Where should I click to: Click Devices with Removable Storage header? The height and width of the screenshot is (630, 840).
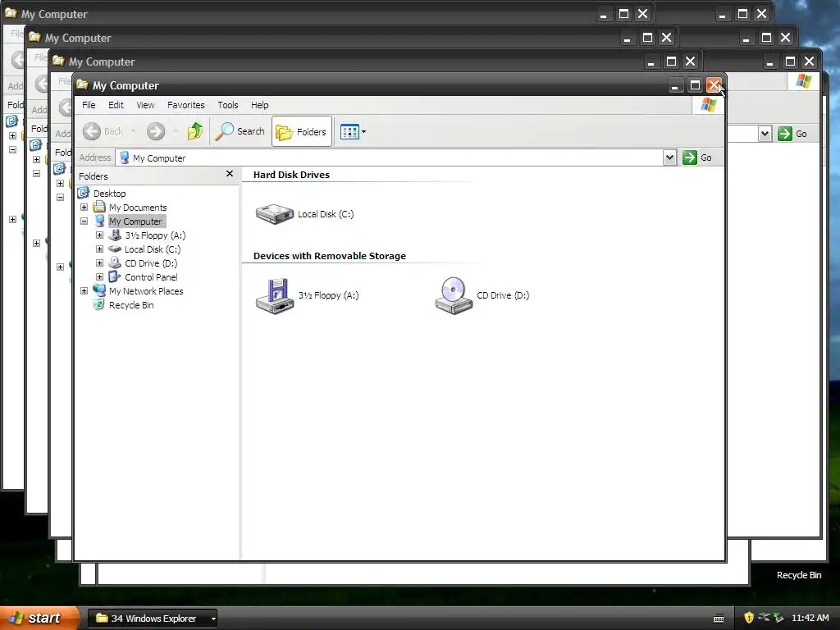[x=330, y=256]
